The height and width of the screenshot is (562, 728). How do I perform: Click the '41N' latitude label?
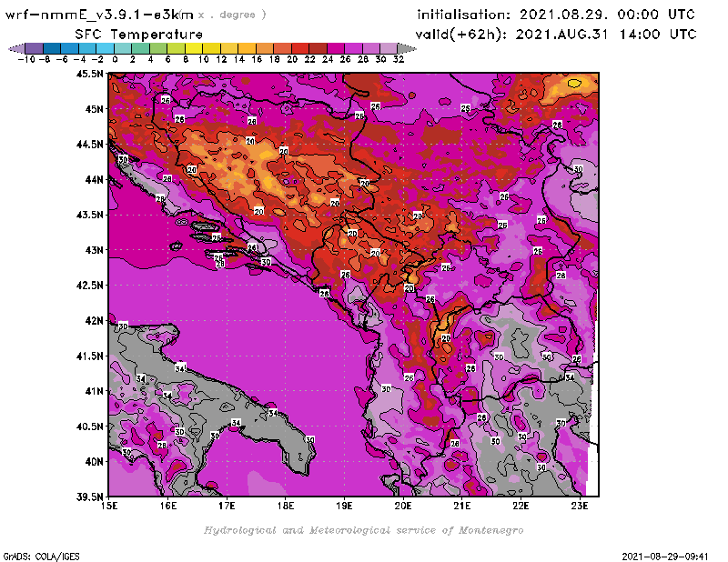tap(94, 391)
